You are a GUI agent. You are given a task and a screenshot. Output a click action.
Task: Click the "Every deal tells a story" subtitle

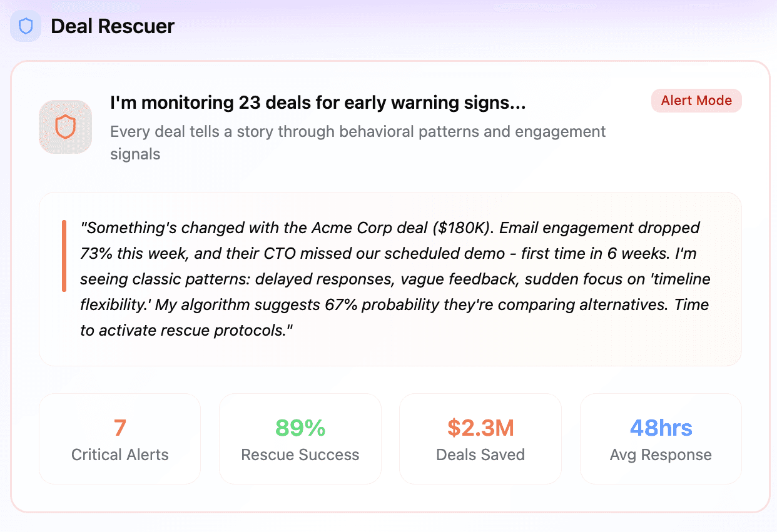click(358, 132)
